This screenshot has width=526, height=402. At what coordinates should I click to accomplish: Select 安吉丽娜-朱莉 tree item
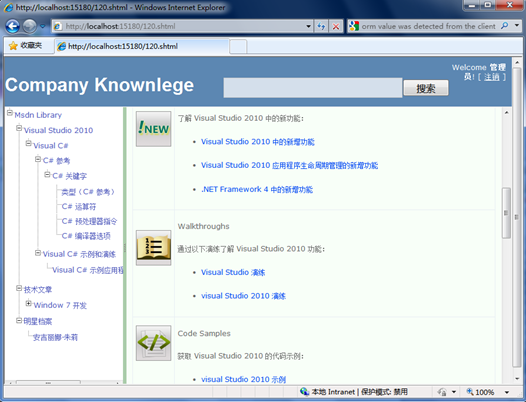click(55, 337)
